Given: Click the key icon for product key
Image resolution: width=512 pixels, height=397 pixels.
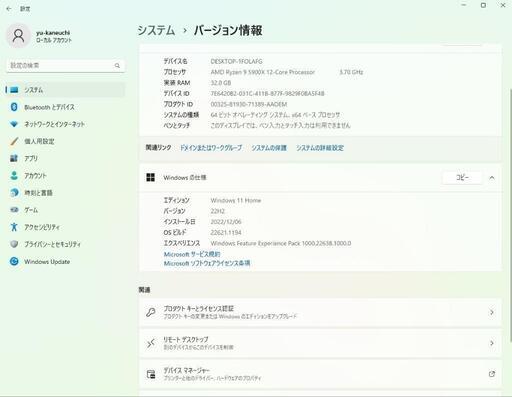Looking at the screenshot, I should 151,312.
